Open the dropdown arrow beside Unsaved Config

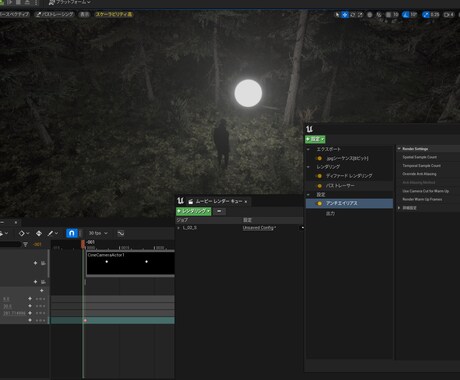[302, 228]
